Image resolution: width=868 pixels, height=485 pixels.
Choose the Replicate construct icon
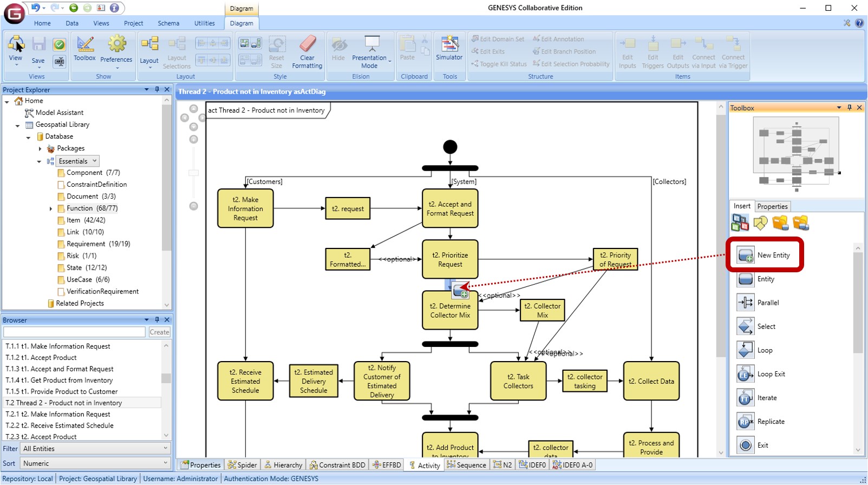tap(746, 422)
